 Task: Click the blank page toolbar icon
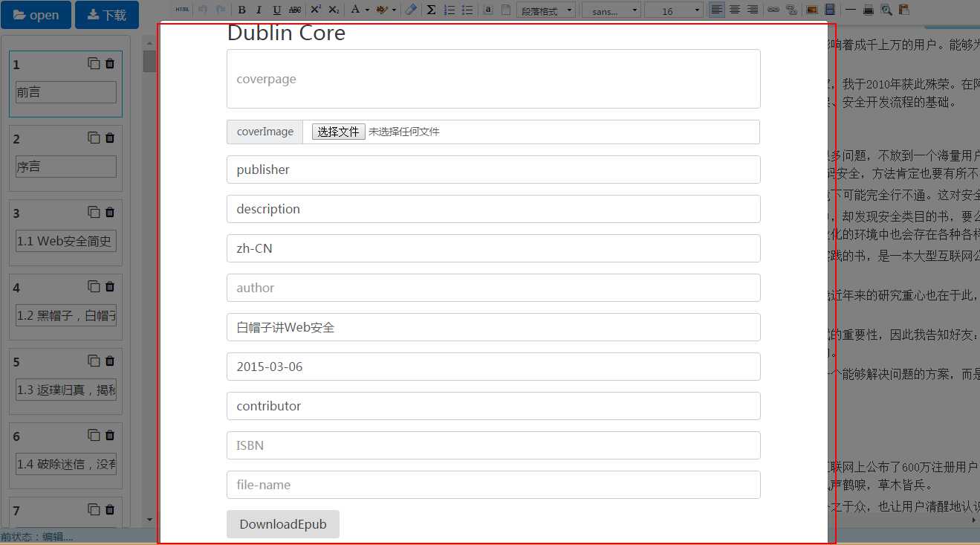(x=506, y=10)
